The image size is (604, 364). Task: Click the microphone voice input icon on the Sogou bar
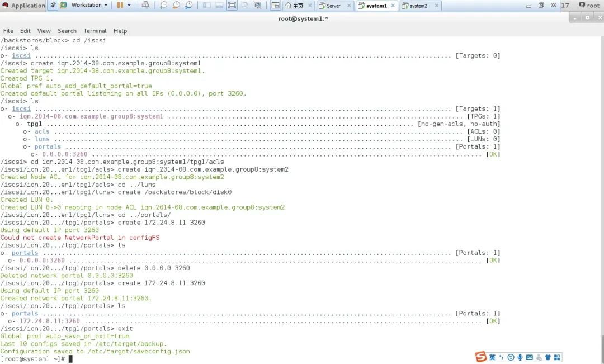[520, 357]
